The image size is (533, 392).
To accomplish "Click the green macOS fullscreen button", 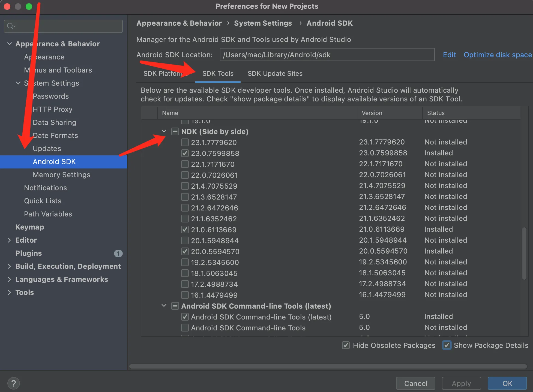I will pyautogui.click(x=29, y=6).
